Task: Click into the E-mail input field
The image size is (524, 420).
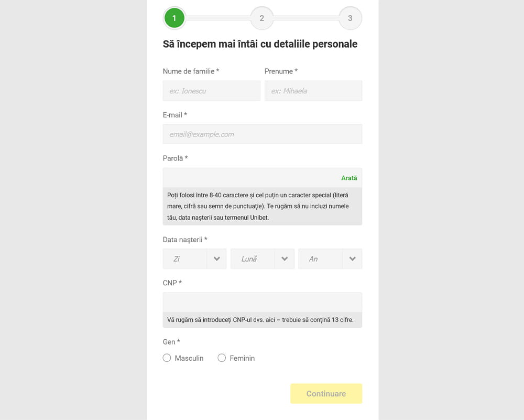Action: point(263,134)
